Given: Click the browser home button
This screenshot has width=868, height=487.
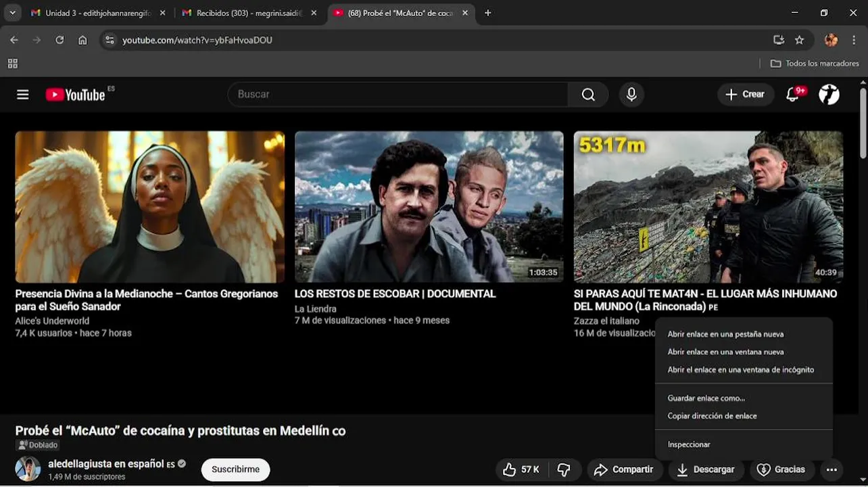Looking at the screenshot, I should (x=82, y=40).
